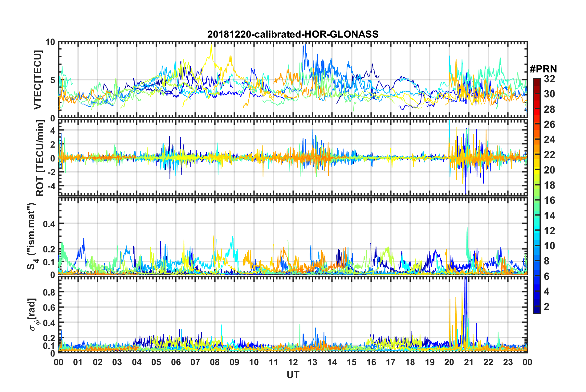The height and width of the screenshot is (392, 586).
Task: Select the "02" hour tick on the UT axis
Action: coord(98,362)
